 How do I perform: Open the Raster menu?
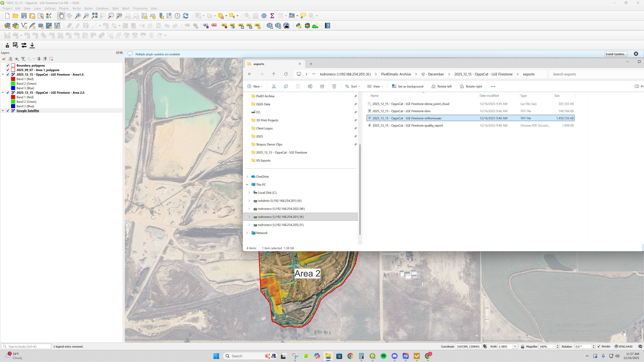(89, 8)
